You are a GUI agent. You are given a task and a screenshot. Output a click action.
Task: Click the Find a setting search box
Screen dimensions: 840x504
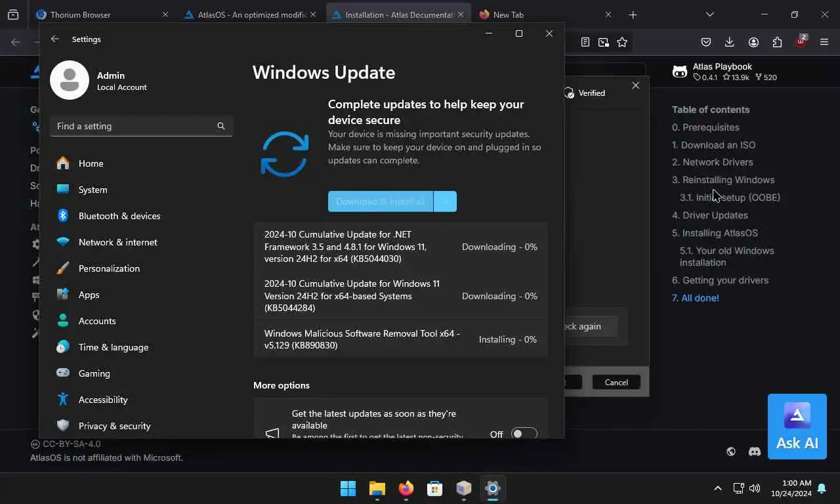click(142, 126)
